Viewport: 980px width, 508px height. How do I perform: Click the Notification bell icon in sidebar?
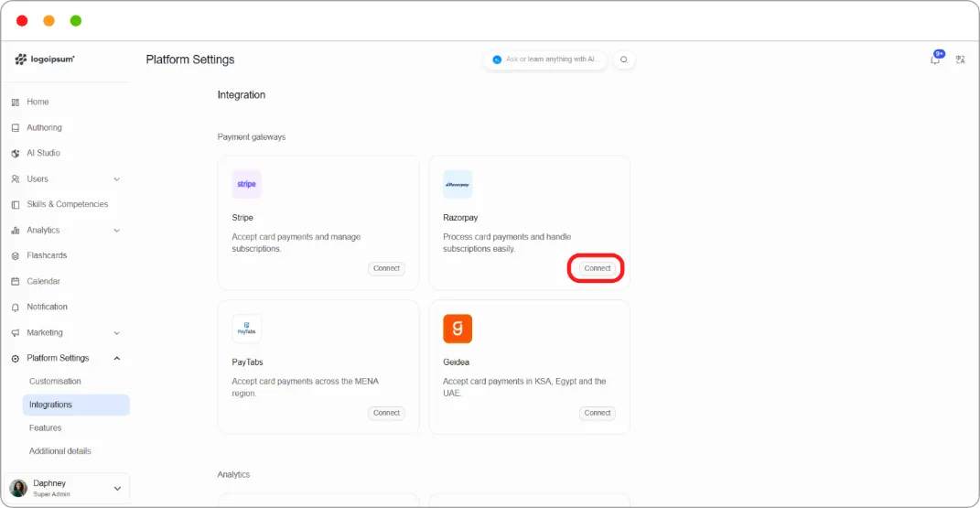(16, 308)
